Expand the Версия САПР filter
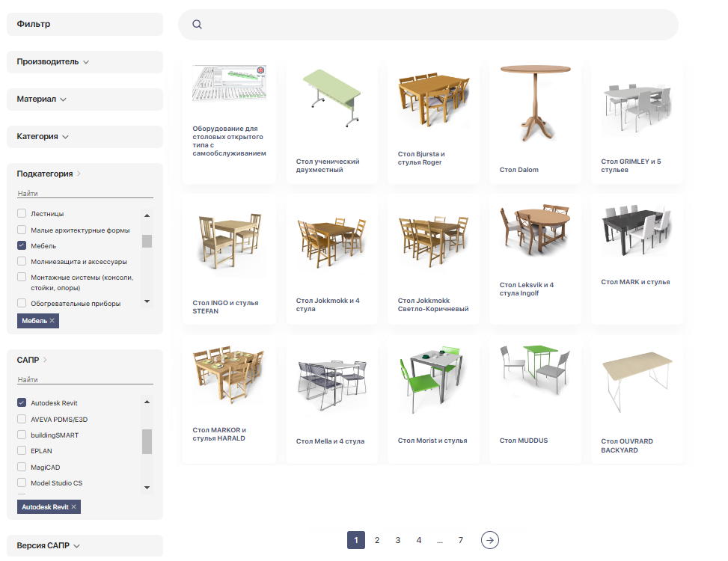Viewport: 728px width, 561px height. click(85, 546)
